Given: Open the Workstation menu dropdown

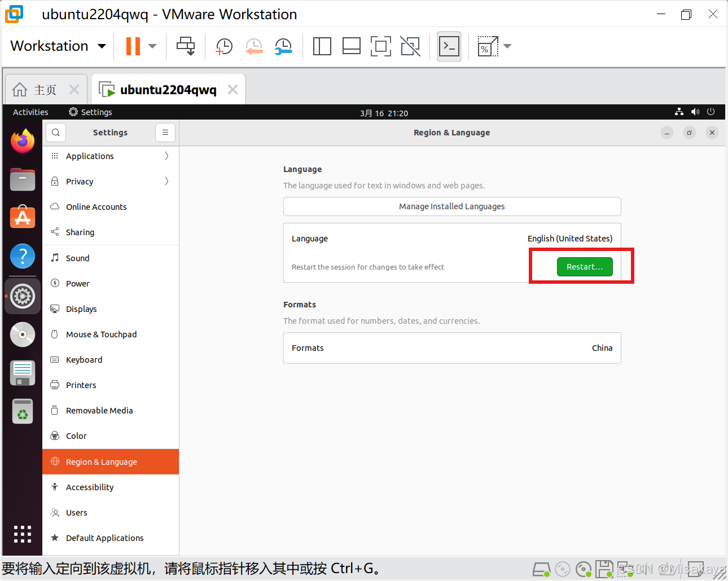Looking at the screenshot, I should coord(58,46).
